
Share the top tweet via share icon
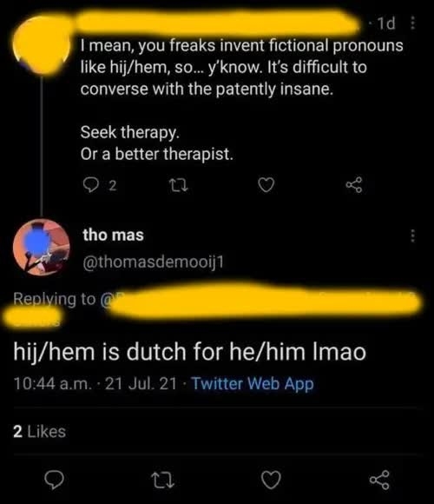coord(354,185)
